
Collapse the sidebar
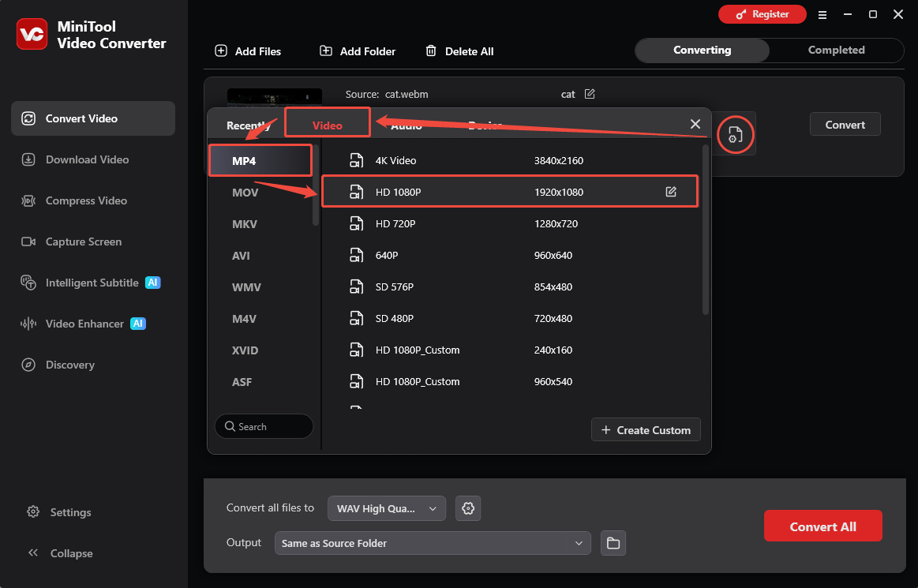click(59, 552)
